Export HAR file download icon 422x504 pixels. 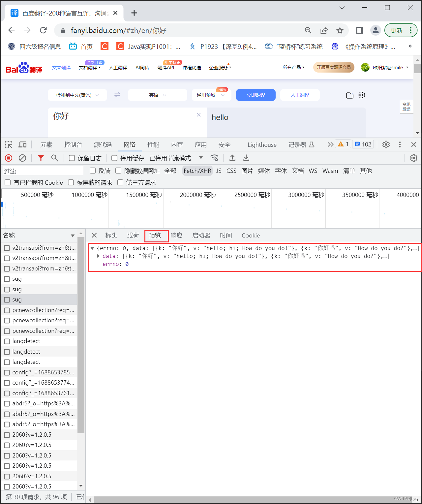click(246, 158)
